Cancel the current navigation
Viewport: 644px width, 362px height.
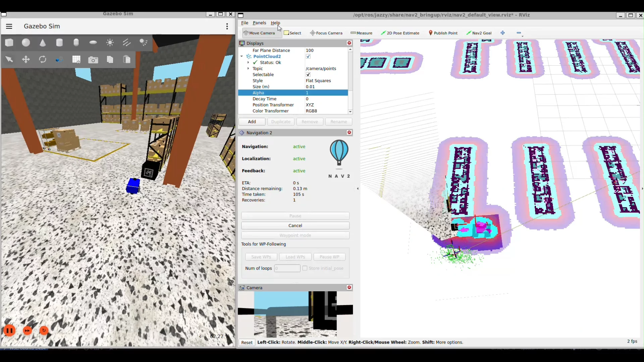[295, 226]
